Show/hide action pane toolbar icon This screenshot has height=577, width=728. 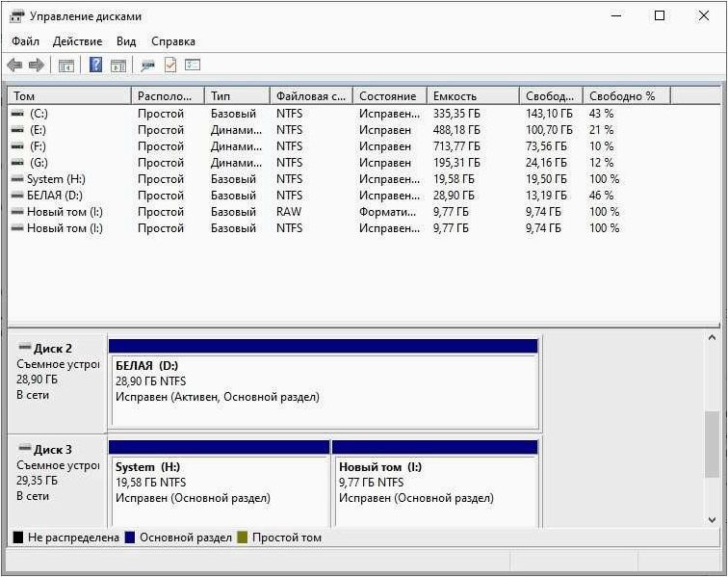(x=118, y=66)
